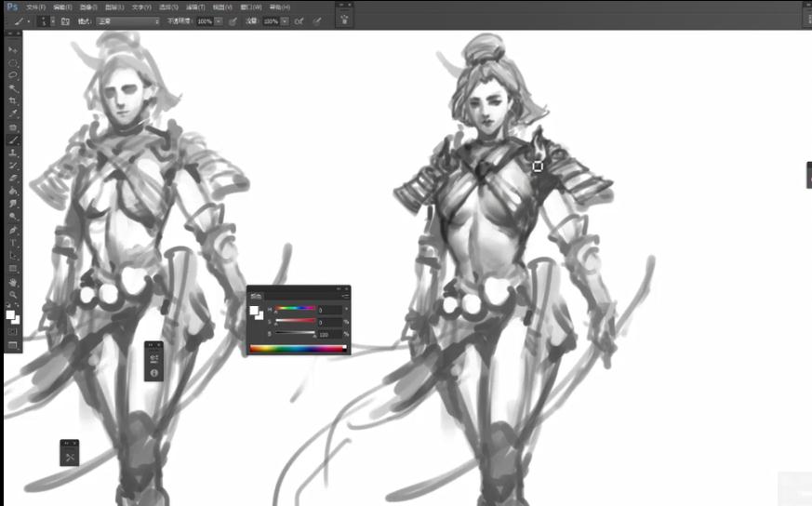The image size is (812, 506).
Task: Select the Magic Wand tool
Action: point(13,88)
